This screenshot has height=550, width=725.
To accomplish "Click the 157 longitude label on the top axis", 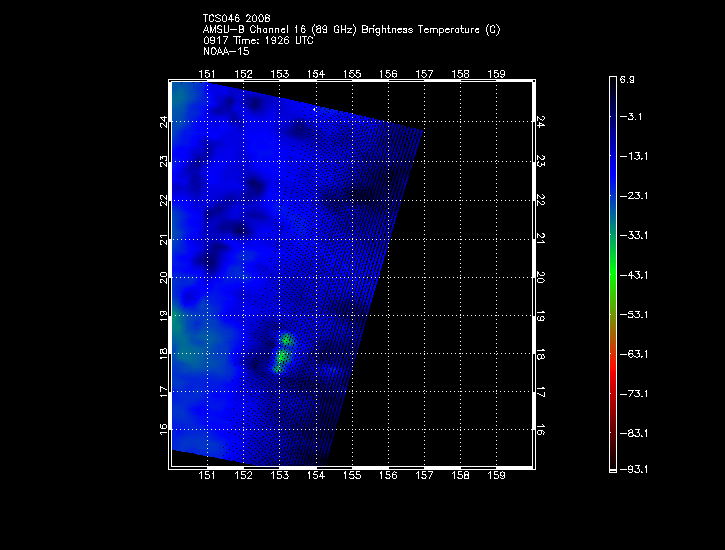I will 424,74.
